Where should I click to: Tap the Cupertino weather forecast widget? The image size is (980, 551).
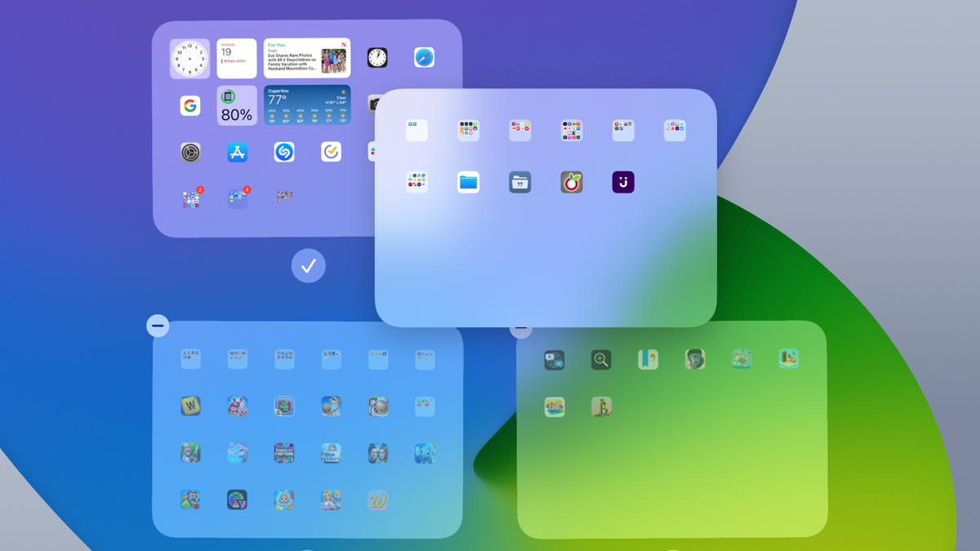309,105
